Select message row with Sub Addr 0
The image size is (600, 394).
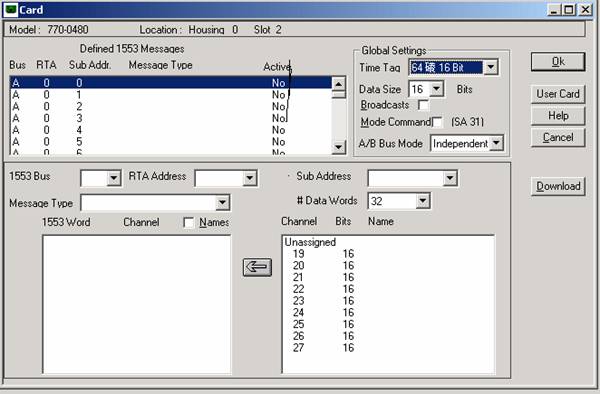171,83
